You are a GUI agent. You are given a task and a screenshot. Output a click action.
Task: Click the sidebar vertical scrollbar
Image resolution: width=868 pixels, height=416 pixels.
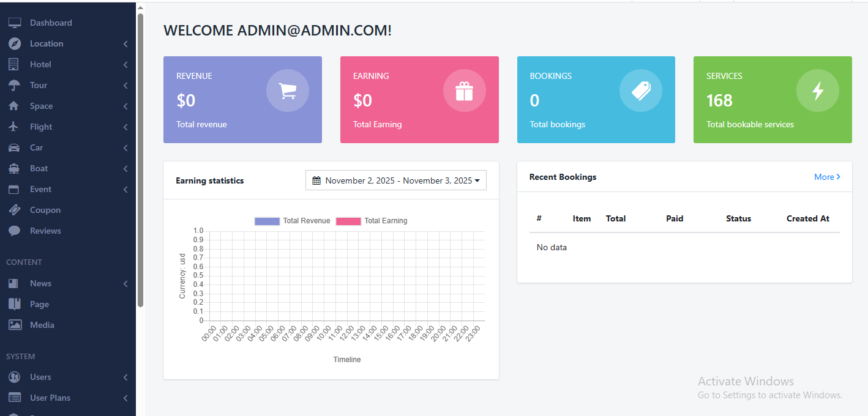(x=140, y=159)
